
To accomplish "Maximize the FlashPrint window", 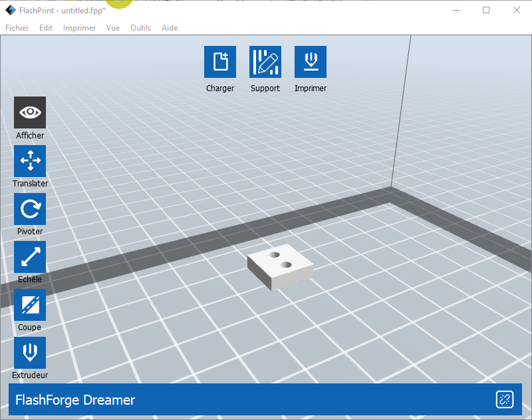I will click(x=486, y=10).
